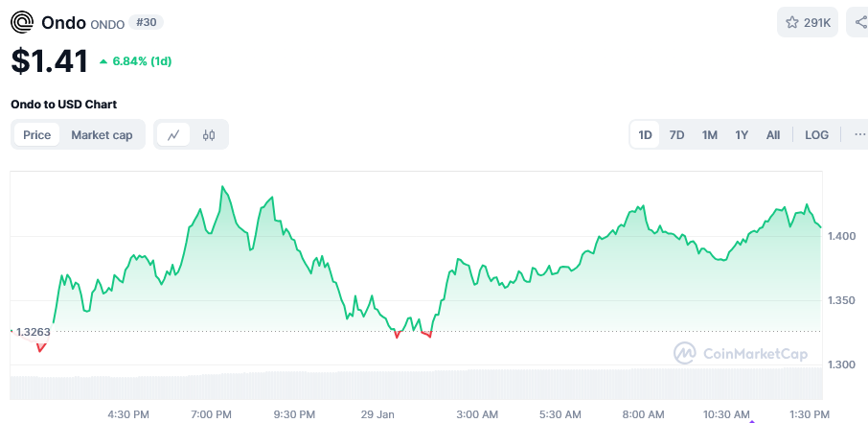Choose the 1M time range
This screenshot has height=423, width=868.
tap(710, 134)
